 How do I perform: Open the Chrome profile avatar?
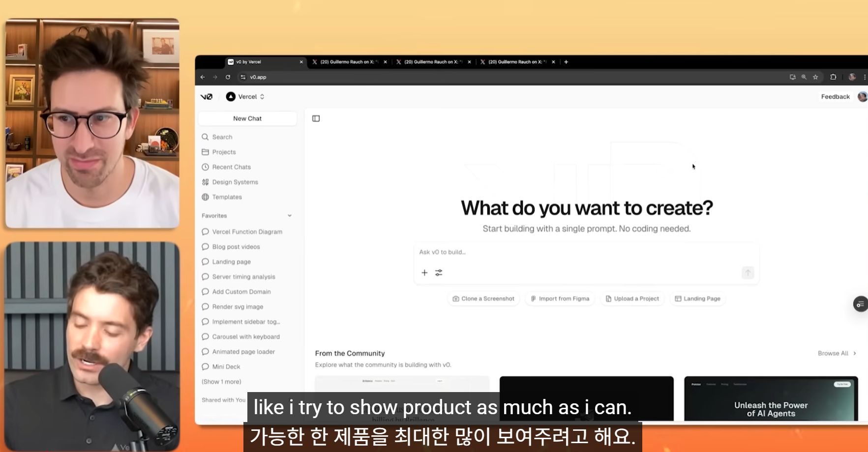click(x=852, y=77)
